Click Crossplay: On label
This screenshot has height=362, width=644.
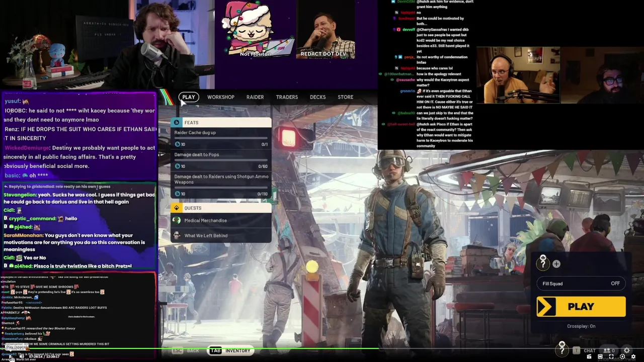[x=581, y=326]
